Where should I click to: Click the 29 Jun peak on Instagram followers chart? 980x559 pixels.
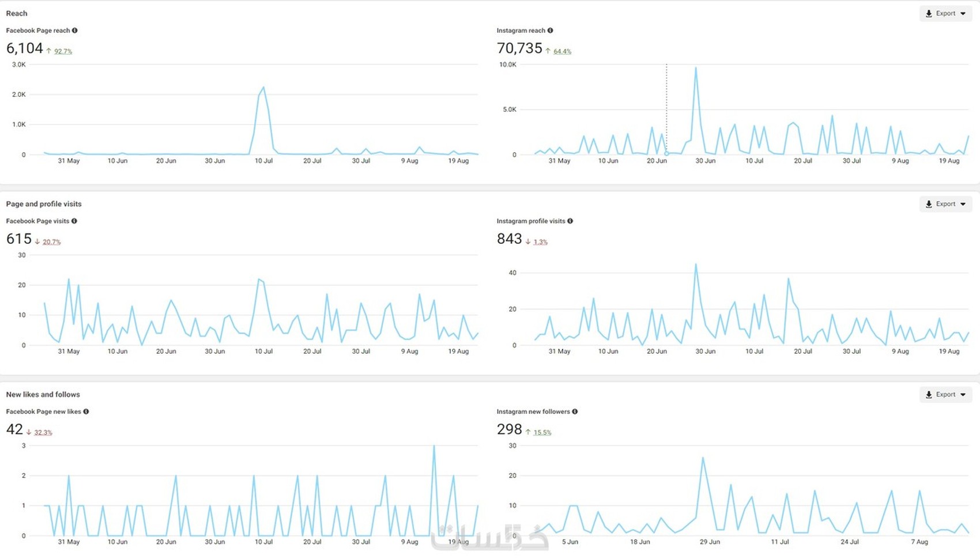(x=703, y=458)
